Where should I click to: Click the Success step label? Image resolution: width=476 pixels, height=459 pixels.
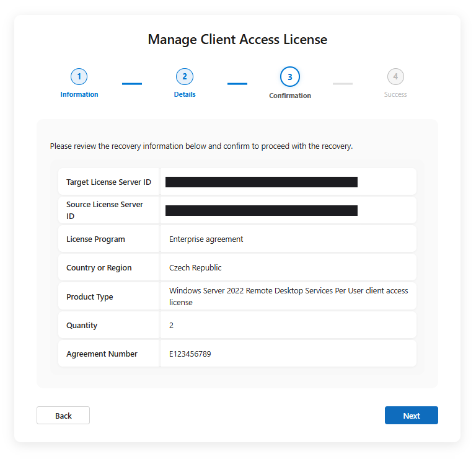(x=395, y=94)
